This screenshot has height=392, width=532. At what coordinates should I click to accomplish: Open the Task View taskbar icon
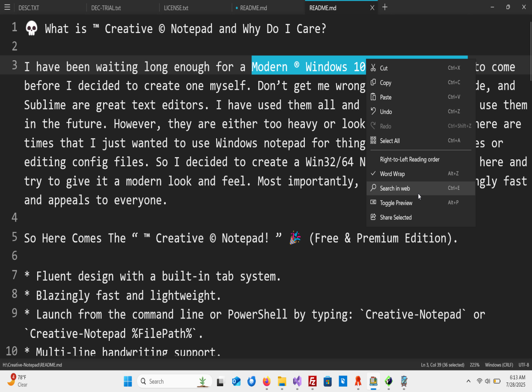220,381
